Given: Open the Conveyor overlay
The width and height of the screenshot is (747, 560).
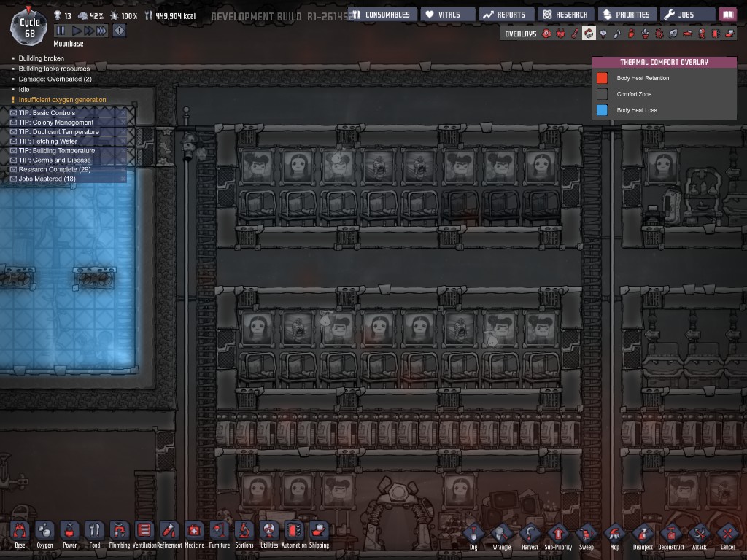Looking at the screenshot, I should pyautogui.click(x=729, y=34).
